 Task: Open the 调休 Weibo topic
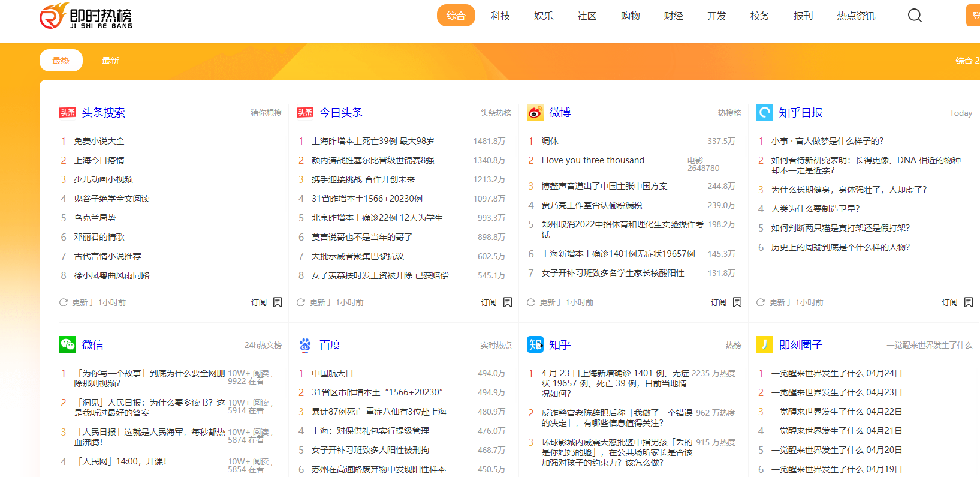click(x=550, y=141)
